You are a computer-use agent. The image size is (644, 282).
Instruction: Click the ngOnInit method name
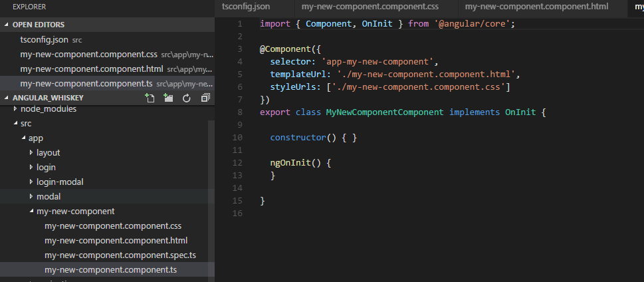(290, 163)
